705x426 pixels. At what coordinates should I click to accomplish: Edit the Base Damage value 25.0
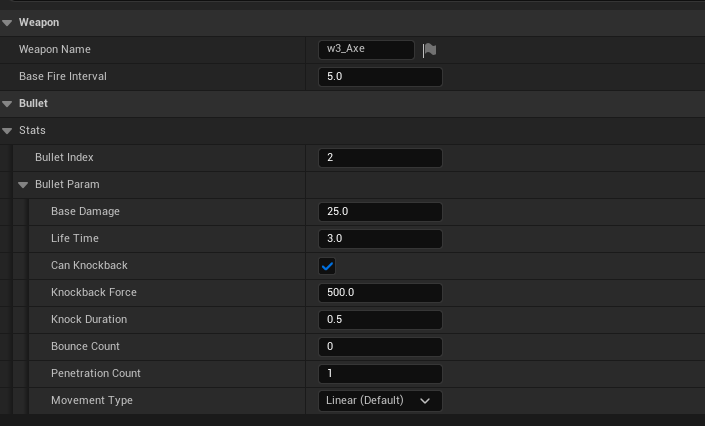(x=380, y=211)
